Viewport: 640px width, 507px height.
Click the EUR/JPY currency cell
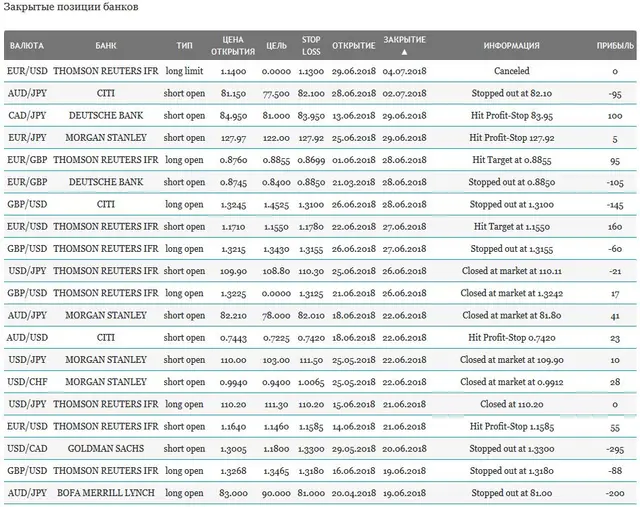pos(27,138)
